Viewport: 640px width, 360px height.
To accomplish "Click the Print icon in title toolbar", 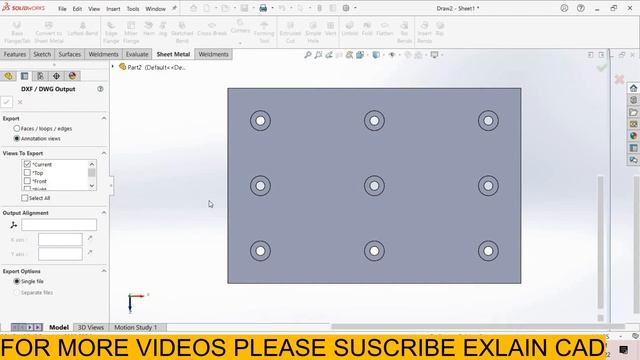I will [263, 8].
